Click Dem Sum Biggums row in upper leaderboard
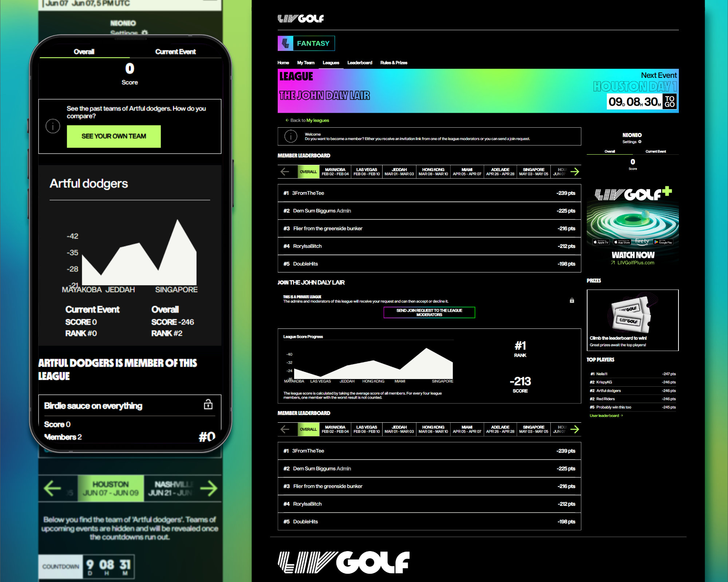Viewport: 728px width, 582px height. coord(429,211)
